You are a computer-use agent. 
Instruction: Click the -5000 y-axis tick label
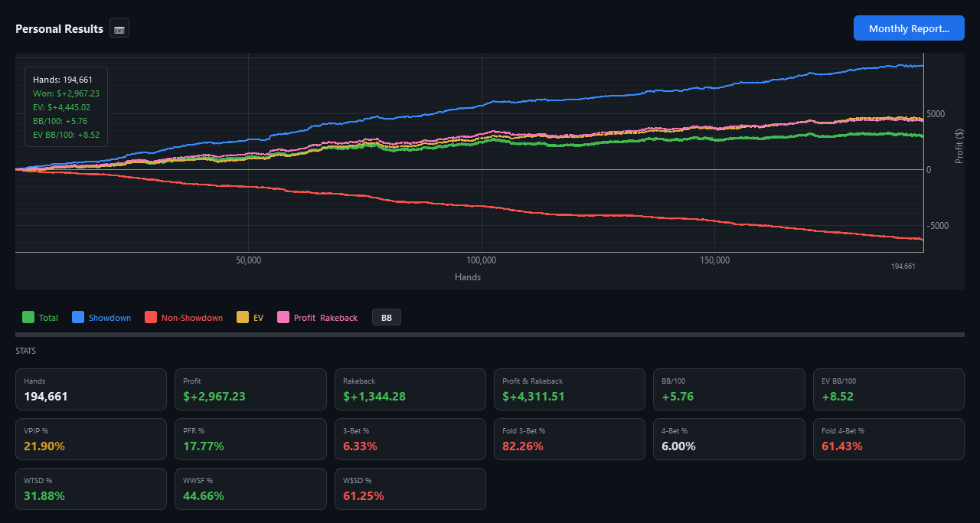937,226
